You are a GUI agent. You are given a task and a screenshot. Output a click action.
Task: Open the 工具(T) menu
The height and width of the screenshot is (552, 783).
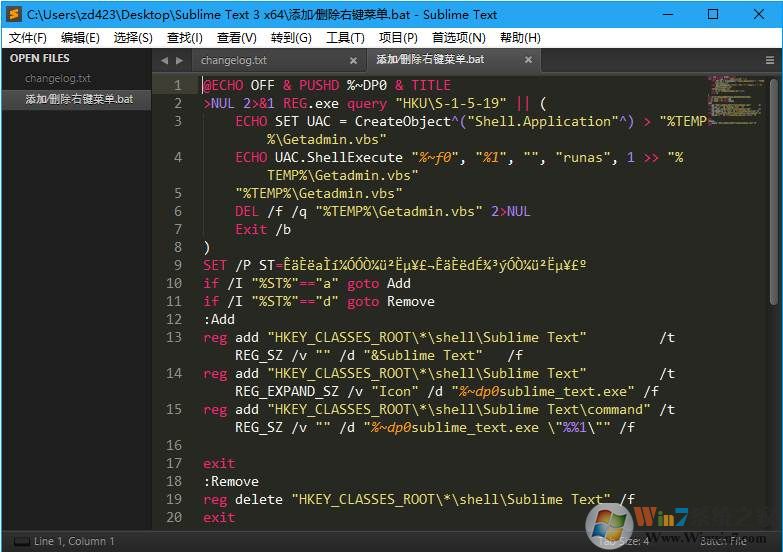[345, 37]
